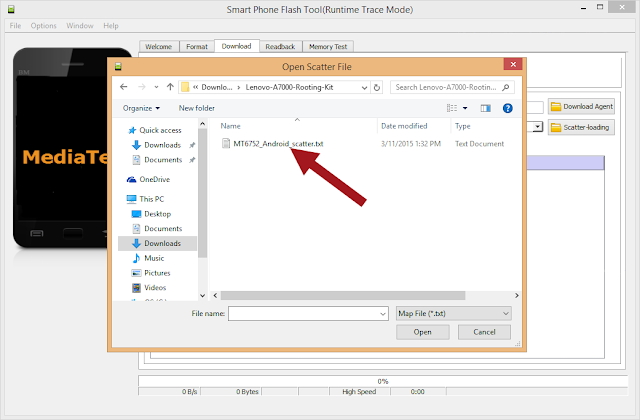Switch to the Readback tab
The image size is (640, 420).
click(x=280, y=47)
